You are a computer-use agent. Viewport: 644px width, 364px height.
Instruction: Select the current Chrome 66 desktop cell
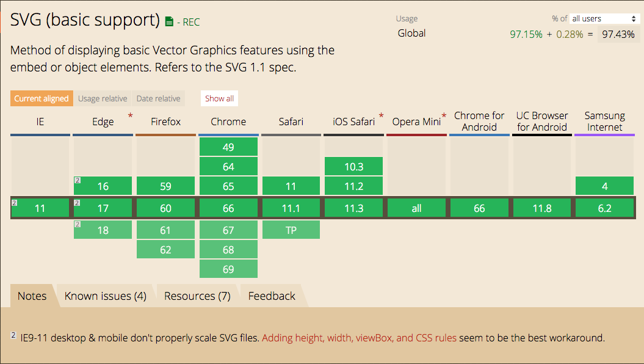click(228, 208)
